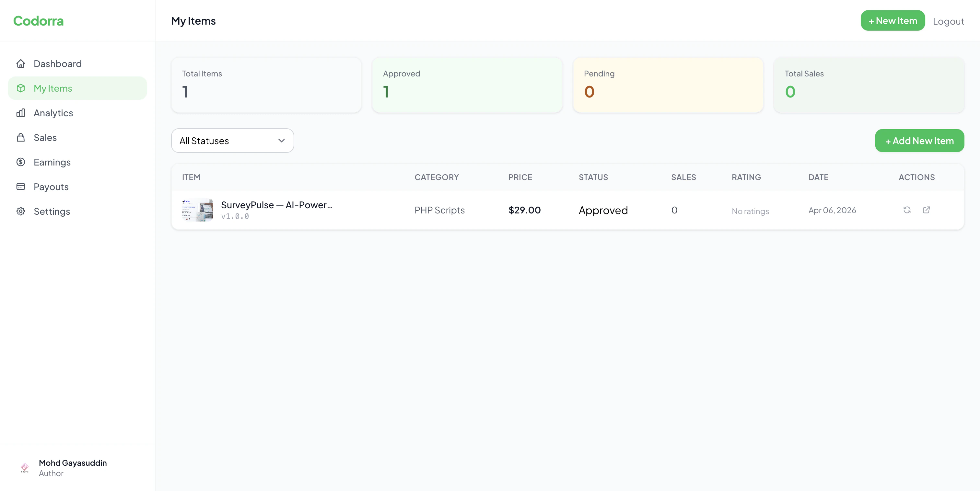Expand the status filter chevron

click(281, 140)
